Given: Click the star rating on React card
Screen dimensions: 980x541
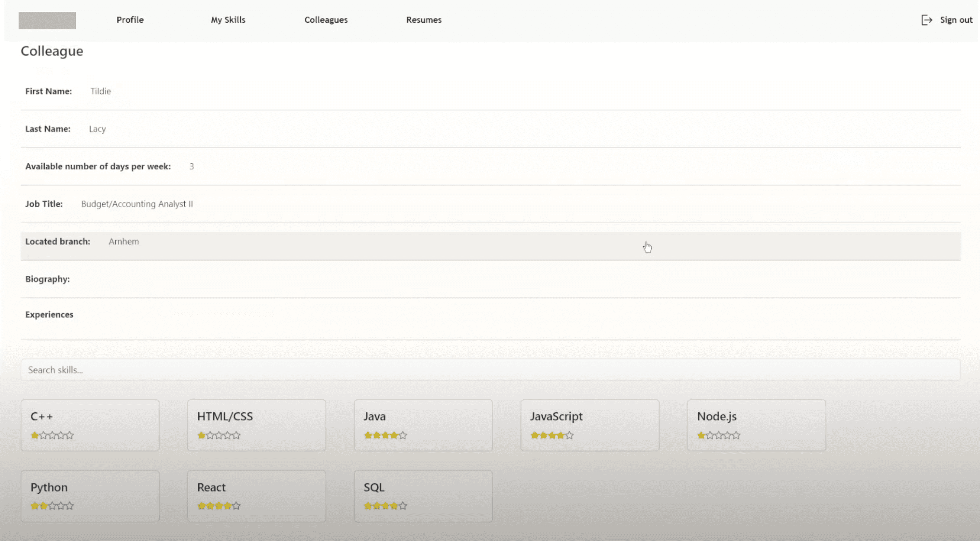Looking at the screenshot, I should 219,506.
